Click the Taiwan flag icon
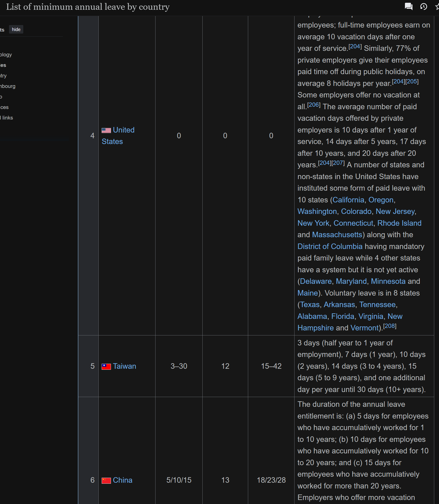439x504 pixels. tap(106, 367)
